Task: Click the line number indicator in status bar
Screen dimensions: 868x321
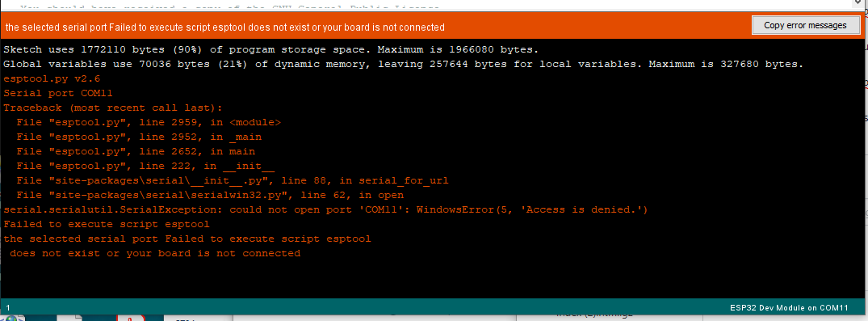Action: tap(8, 307)
